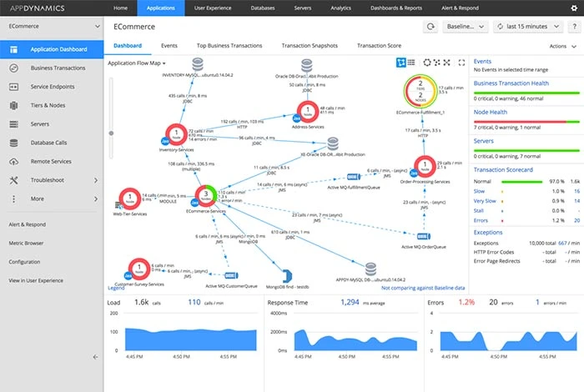Image resolution: width=584 pixels, height=392 pixels.
Task: Click the Oracle DB Production database icon at top
Action: click(306, 66)
